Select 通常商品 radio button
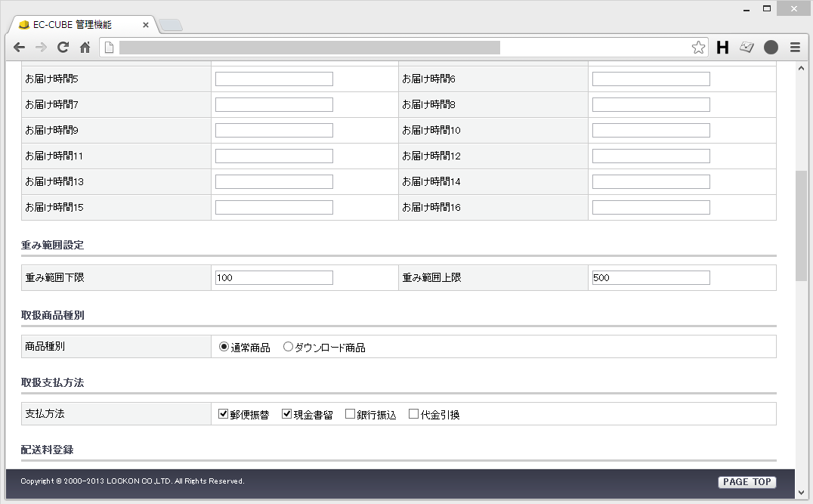Viewport: 813px width, 504px height. [x=224, y=347]
